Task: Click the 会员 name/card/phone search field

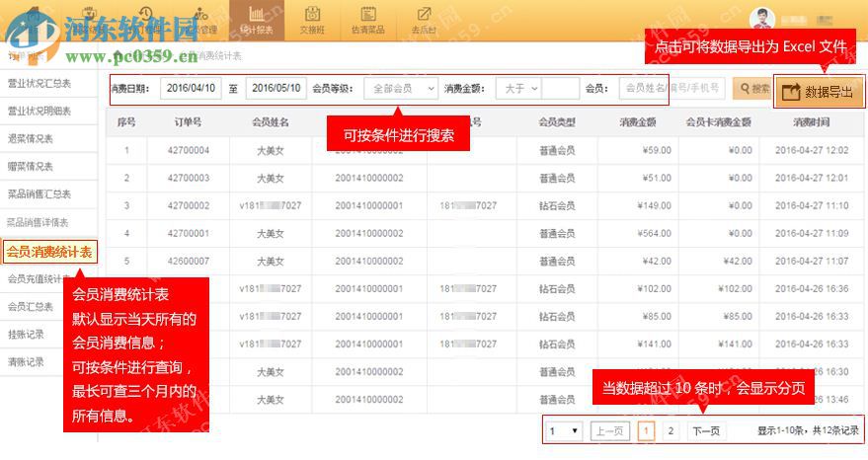Action: pos(671,88)
